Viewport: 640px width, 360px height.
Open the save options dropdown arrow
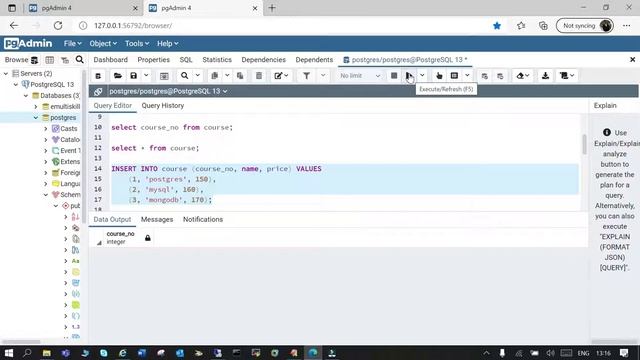(x=146, y=76)
